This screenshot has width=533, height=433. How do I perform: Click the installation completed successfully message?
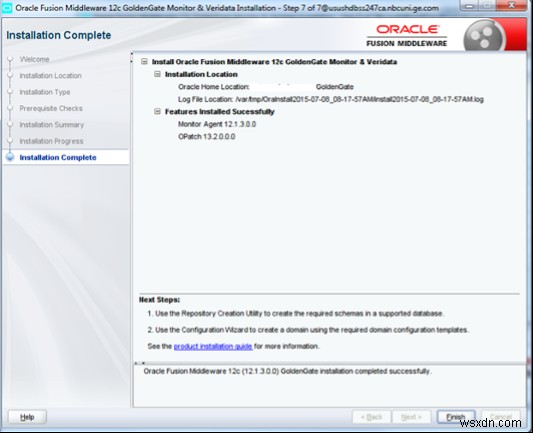coord(288,371)
